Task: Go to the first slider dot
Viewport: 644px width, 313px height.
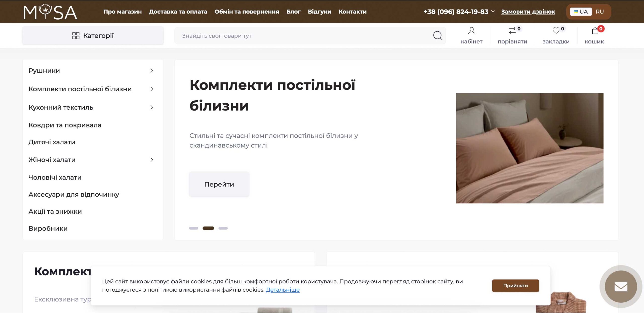Action: (193, 228)
